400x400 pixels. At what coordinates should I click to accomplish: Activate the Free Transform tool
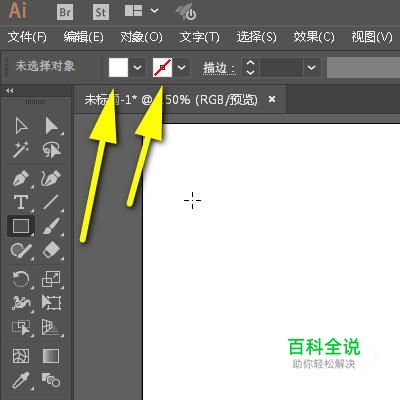tap(51, 303)
